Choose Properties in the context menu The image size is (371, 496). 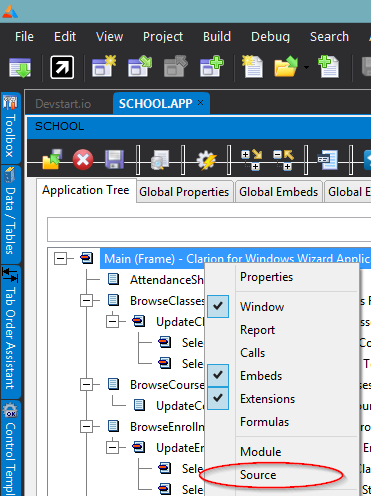tap(267, 277)
